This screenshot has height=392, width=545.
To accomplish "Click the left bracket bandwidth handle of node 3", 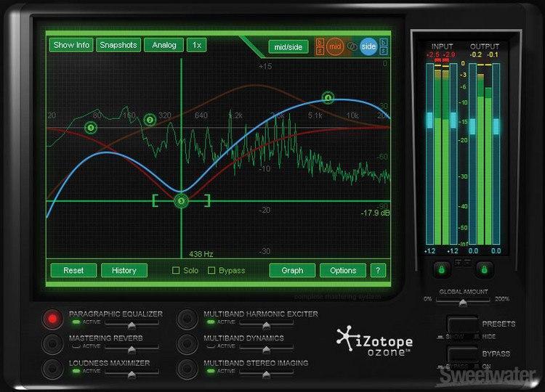I will (155, 200).
